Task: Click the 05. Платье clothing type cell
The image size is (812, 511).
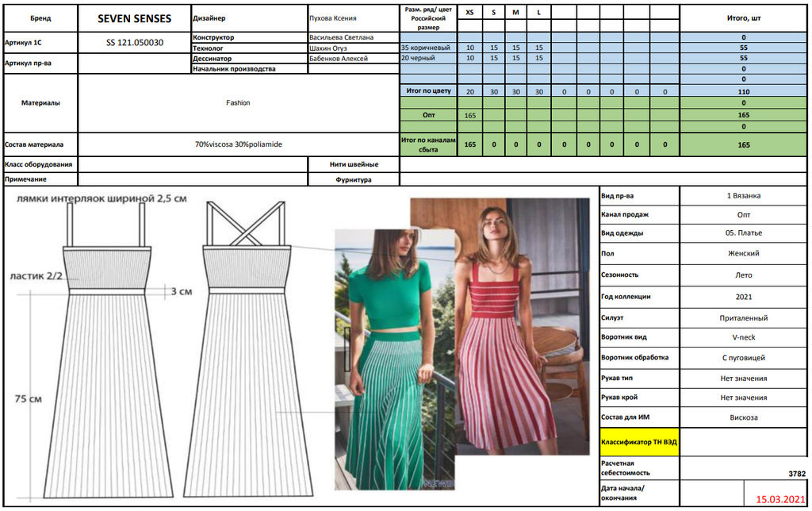Action: [744, 233]
